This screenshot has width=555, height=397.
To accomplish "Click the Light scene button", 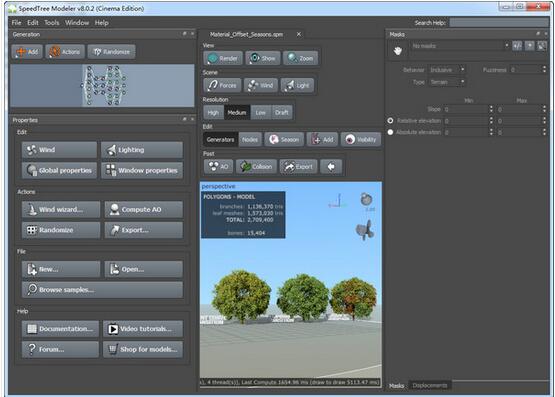I will [297, 85].
